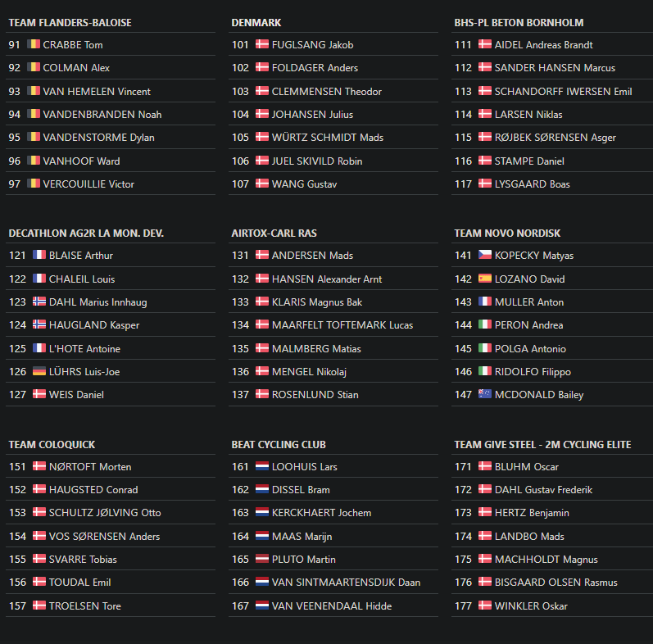The width and height of the screenshot is (653, 644).
Task: Click the Danish flag beside WANG Gustav
Action: (262, 183)
